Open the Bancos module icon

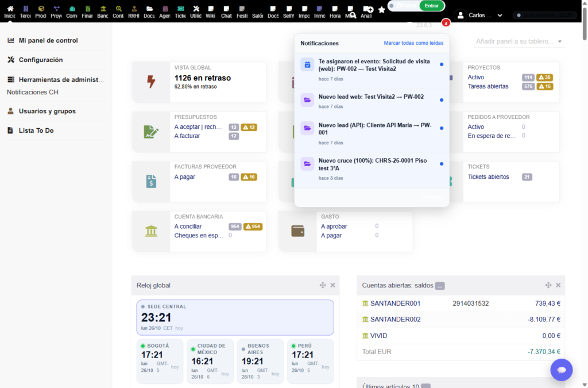coord(103,9)
